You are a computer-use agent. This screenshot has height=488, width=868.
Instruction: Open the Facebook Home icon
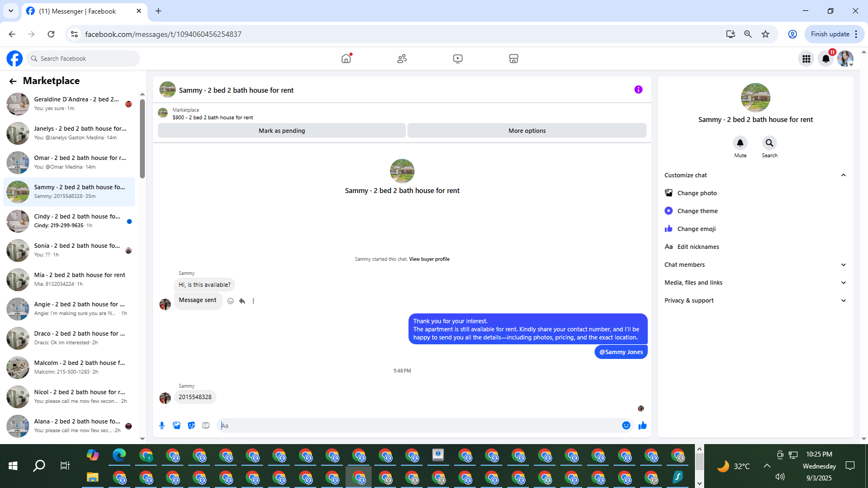click(x=346, y=59)
